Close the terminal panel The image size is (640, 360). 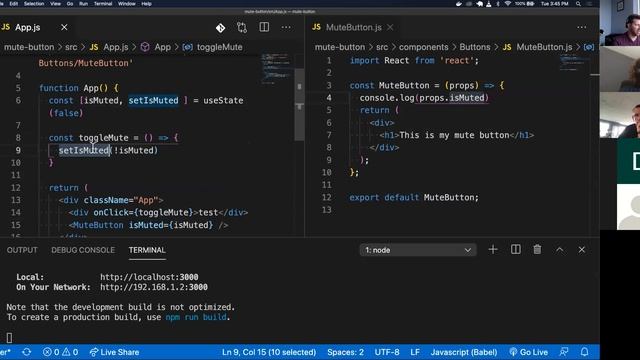pos(582,249)
